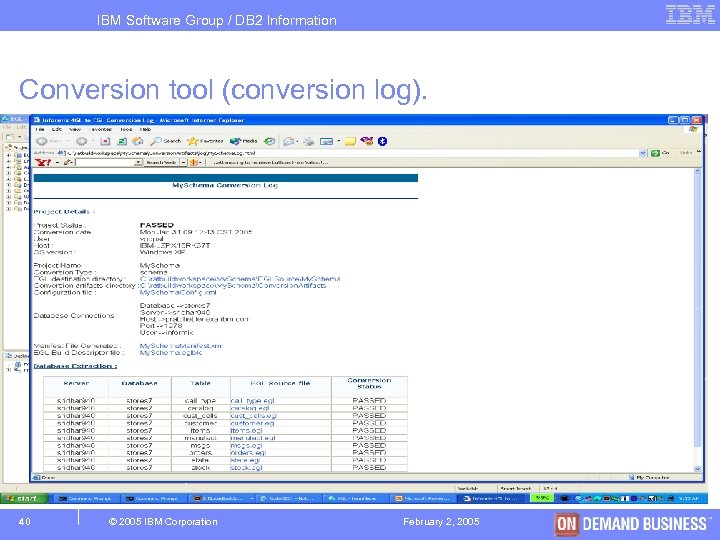Go forward with the Forward arrow button

pyautogui.click(x=82, y=141)
